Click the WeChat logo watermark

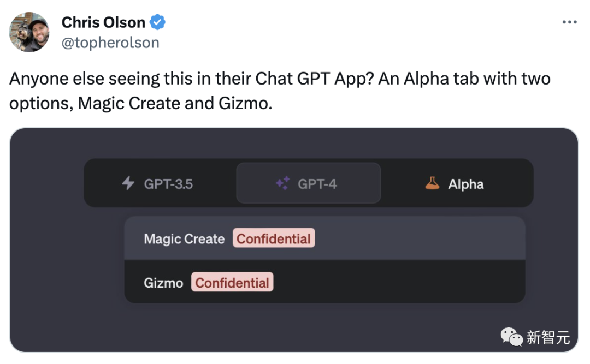tap(511, 337)
